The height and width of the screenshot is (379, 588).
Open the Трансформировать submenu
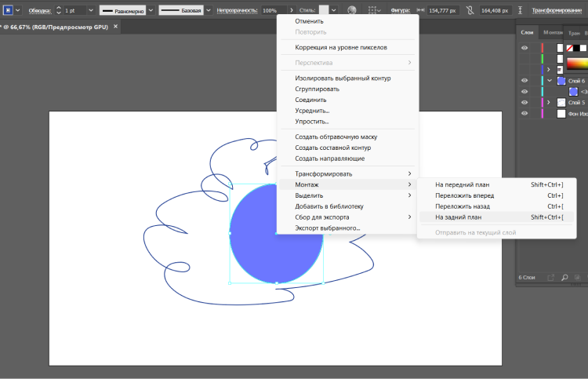[347, 173]
